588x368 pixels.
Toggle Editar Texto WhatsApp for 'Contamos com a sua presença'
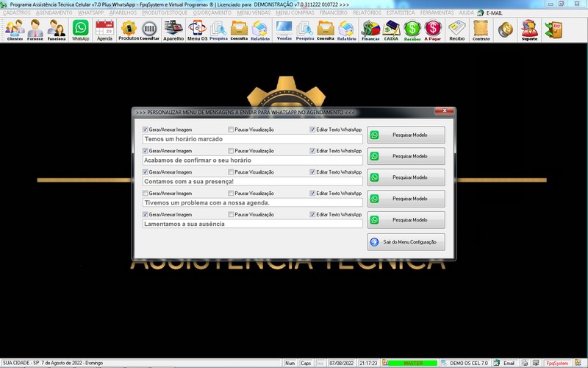[312, 172]
